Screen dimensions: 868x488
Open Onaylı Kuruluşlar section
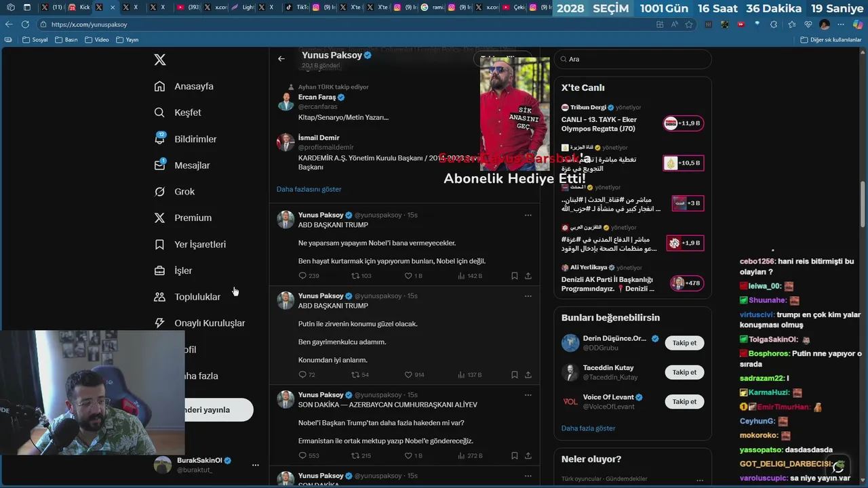tap(199, 323)
